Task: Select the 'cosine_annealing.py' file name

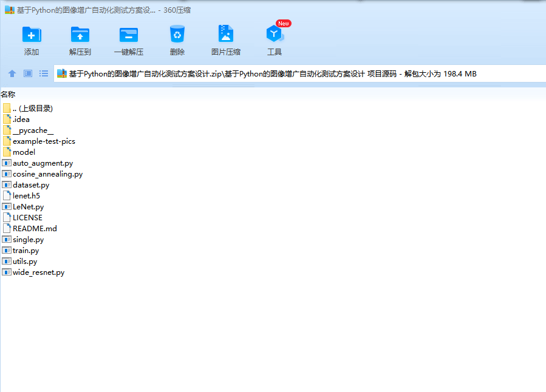Action: 48,174
